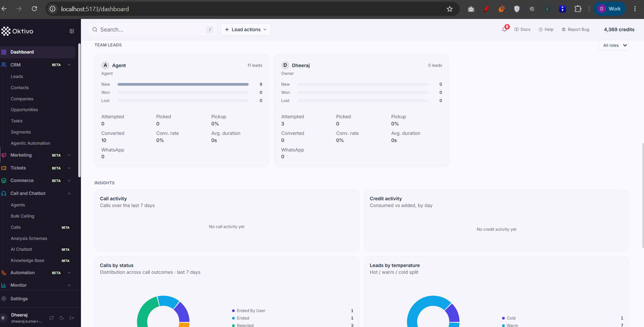Screen dimensions: 644x327
Task: Collapse the CRM section chevron
Action: click(69, 65)
